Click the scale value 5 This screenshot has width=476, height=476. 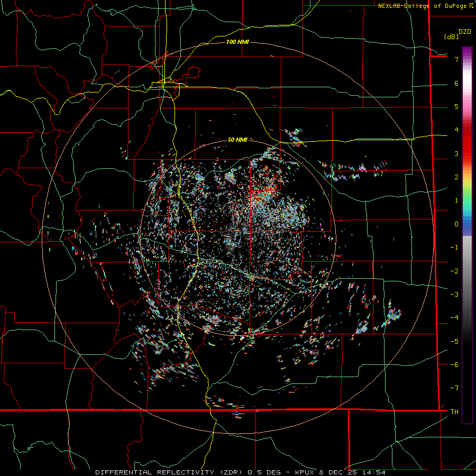coord(456,106)
